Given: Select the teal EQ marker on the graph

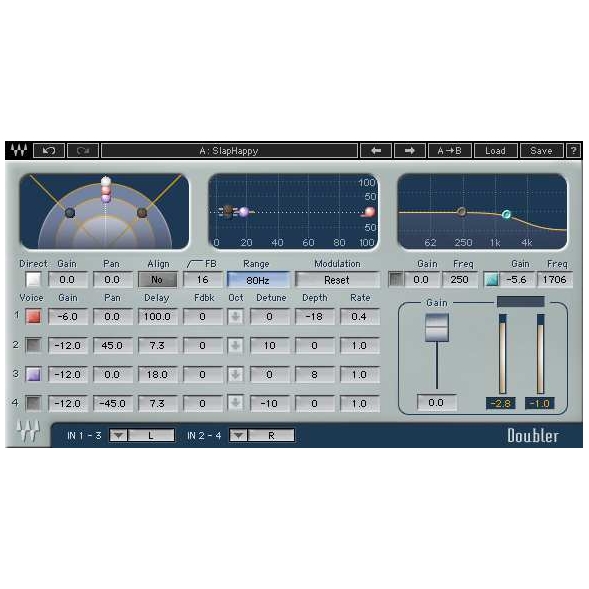Looking at the screenshot, I should [506, 214].
